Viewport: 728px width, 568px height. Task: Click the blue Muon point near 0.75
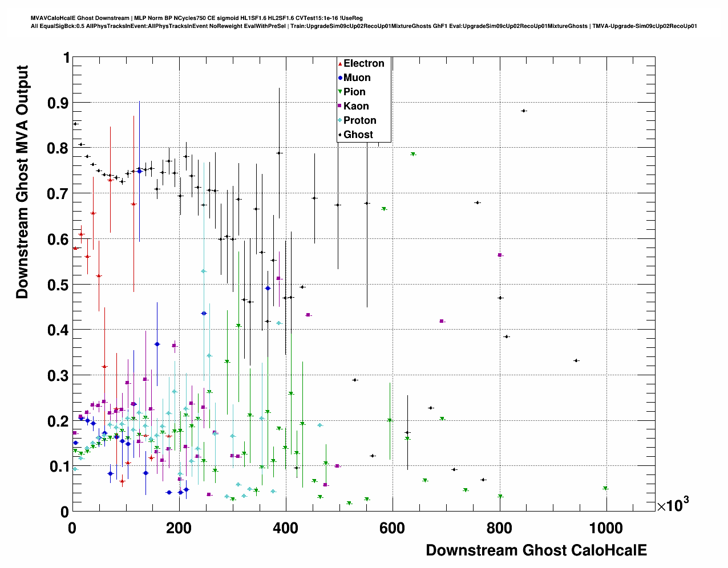click(139, 171)
